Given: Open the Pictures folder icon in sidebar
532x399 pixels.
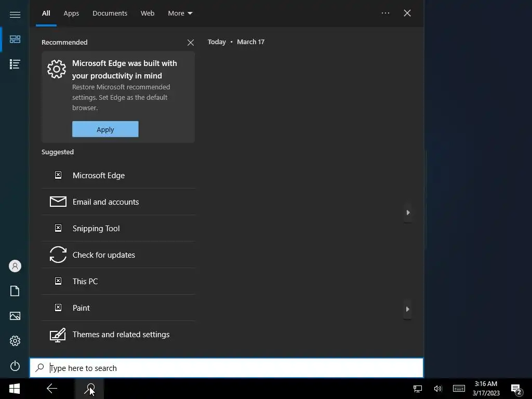Looking at the screenshot, I should pyautogui.click(x=15, y=316).
